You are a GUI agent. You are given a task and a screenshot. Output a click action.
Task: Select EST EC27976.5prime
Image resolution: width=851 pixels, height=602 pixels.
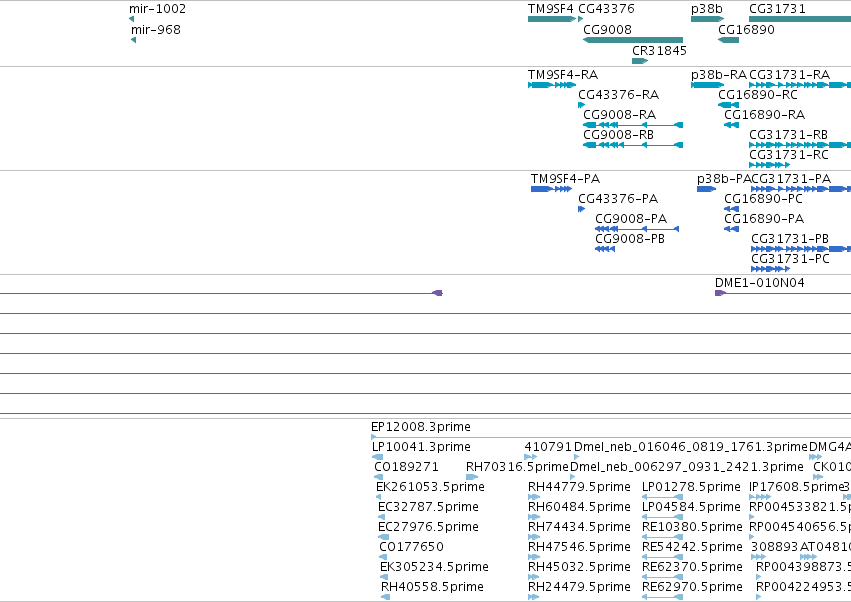[x=383, y=537]
